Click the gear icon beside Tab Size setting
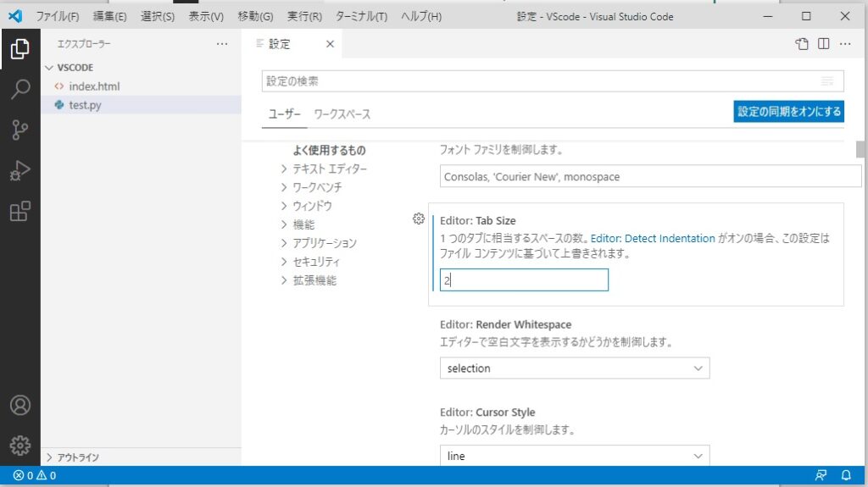868x487 pixels. (419, 219)
